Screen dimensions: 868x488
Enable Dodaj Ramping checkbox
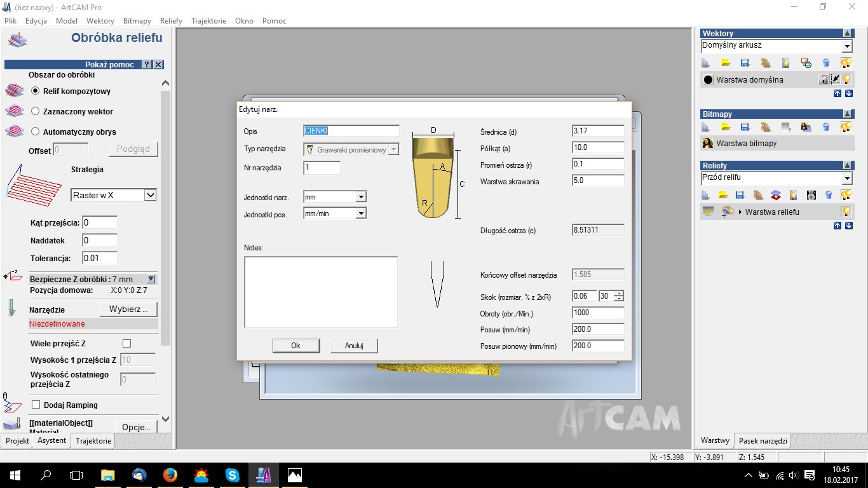click(x=36, y=405)
